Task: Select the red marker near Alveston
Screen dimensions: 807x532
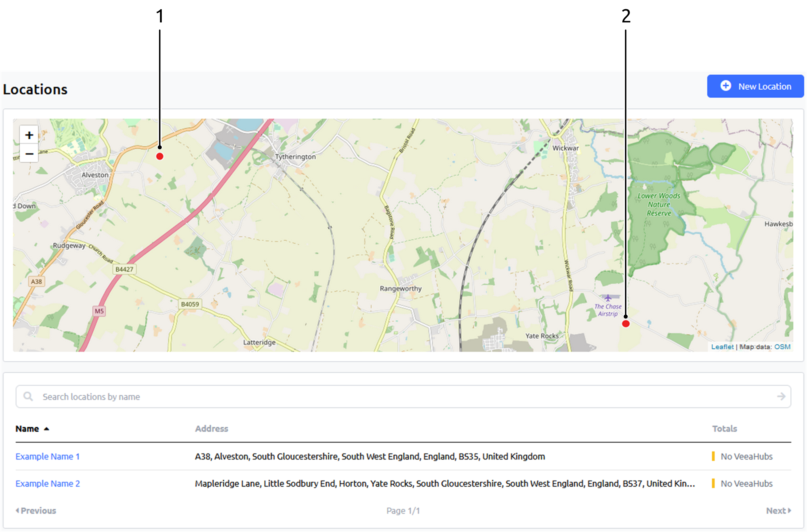Action: coord(160,156)
